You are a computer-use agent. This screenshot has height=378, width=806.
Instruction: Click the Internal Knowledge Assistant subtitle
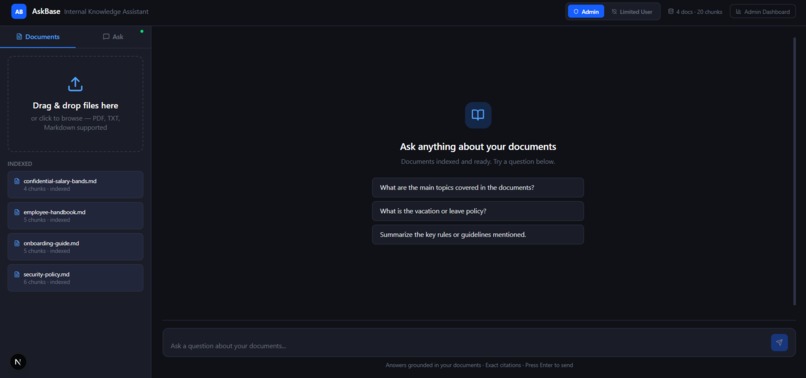click(x=106, y=12)
